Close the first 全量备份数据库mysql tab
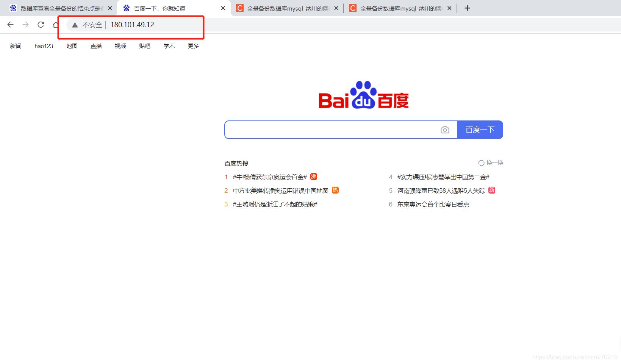Screen dimensions: 621x364 coord(336,8)
